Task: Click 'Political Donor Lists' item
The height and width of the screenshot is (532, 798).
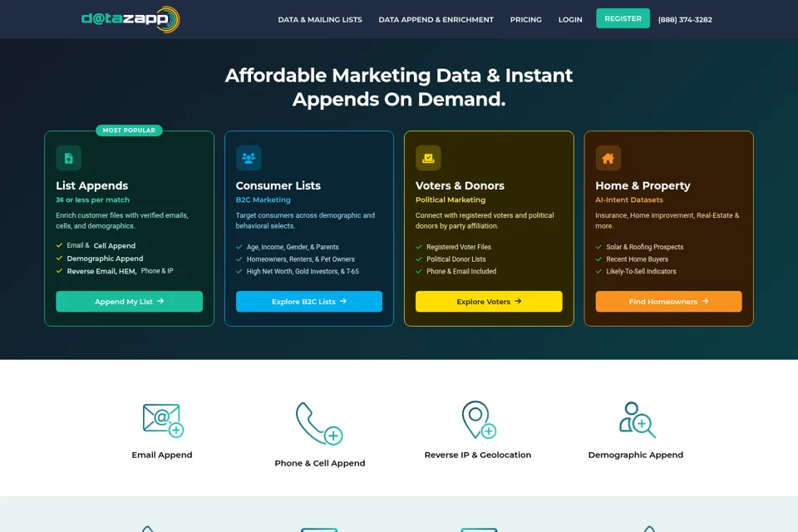Action: (456, 259)
